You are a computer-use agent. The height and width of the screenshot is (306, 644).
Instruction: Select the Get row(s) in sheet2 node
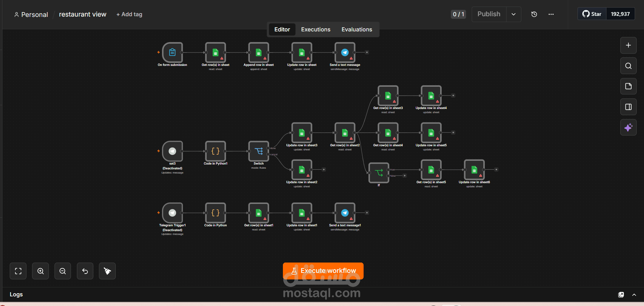(345, 133)
